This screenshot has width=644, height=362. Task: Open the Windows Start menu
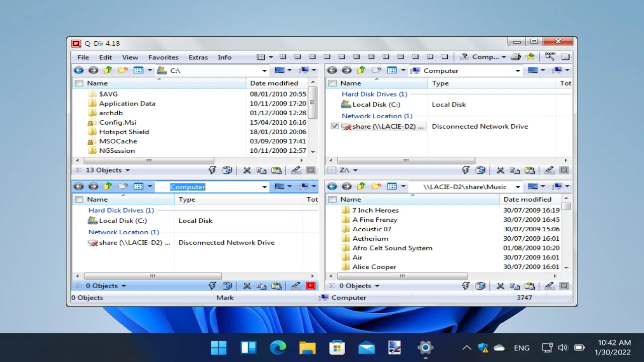tap(219, 347)
